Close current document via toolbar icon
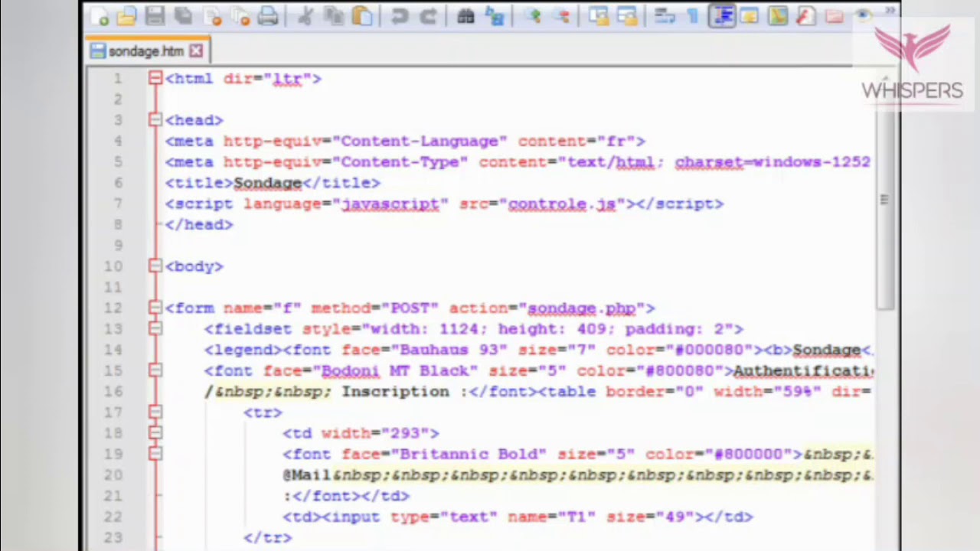 tap(212, 16)
